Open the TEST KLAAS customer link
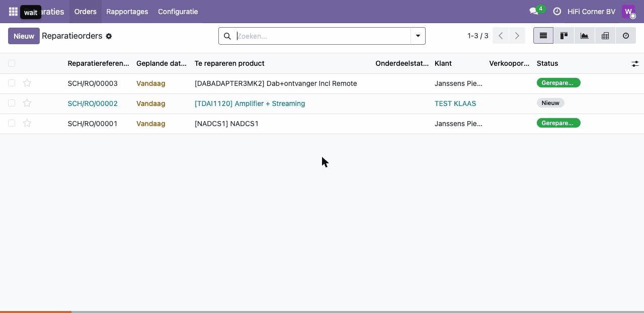This screenshot has width=644, height=313. [455, 103]
